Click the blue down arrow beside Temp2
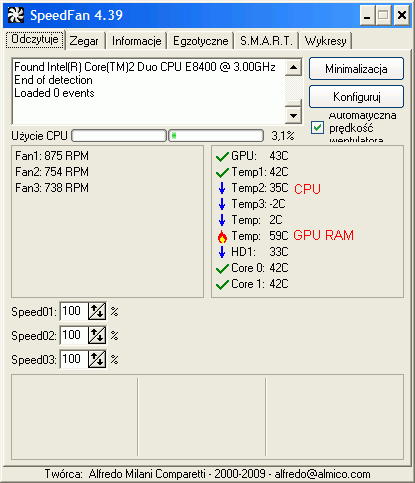The width and height of the screenshot is (415, 483). [222, 188]
